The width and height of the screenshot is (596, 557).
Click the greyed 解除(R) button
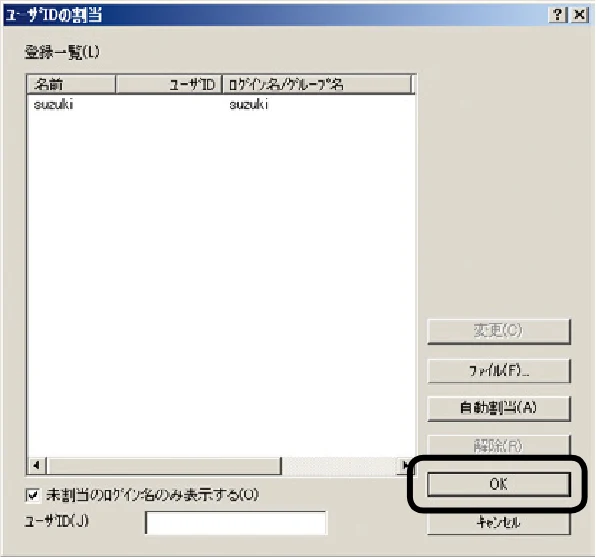(499, 446)
